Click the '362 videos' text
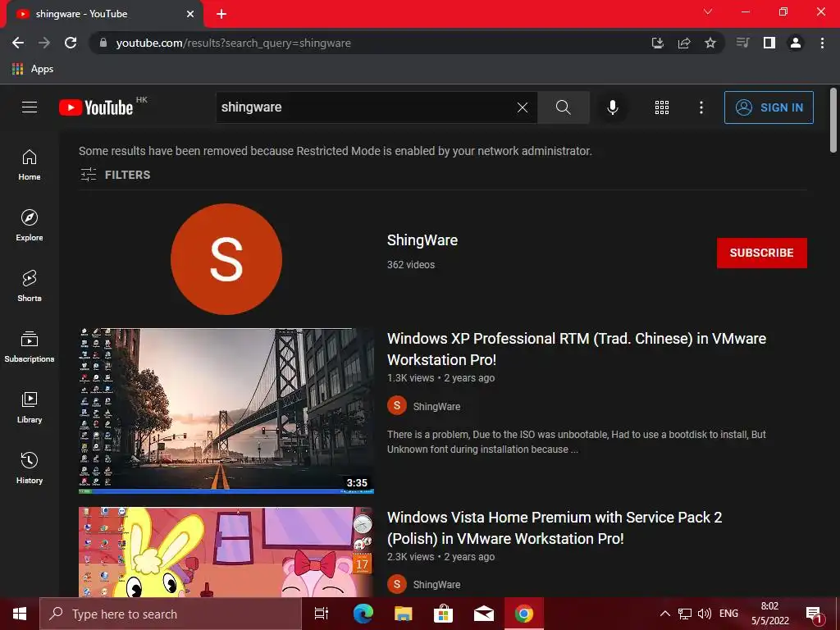The image size is (840, 630). click(x=411, y=265)
